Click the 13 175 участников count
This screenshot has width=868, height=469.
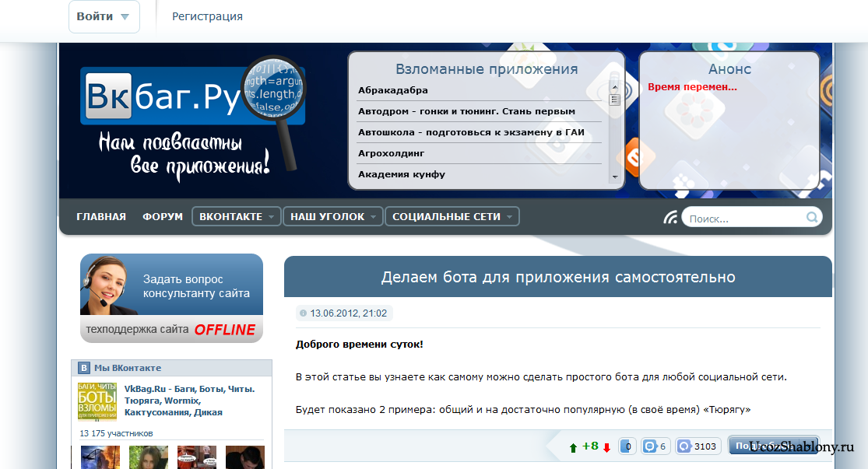coord(116,433)
